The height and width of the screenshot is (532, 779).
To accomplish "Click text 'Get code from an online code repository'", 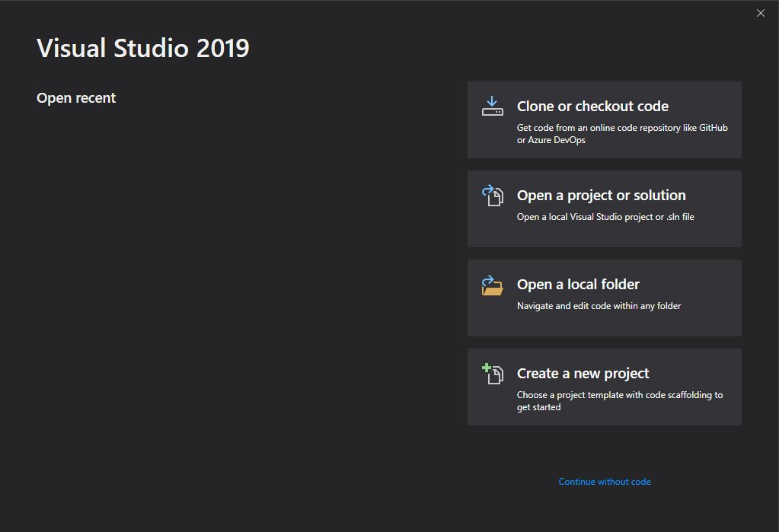I will (599, 128).
